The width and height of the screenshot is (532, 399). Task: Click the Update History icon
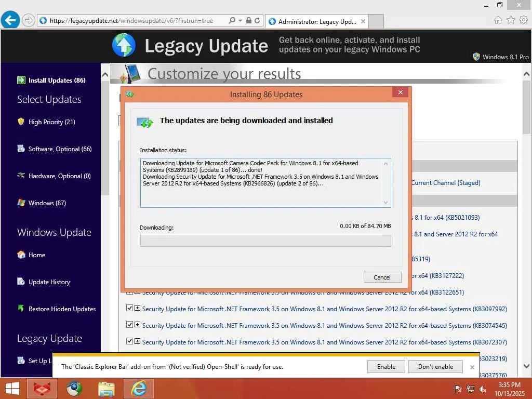point(21,282)
